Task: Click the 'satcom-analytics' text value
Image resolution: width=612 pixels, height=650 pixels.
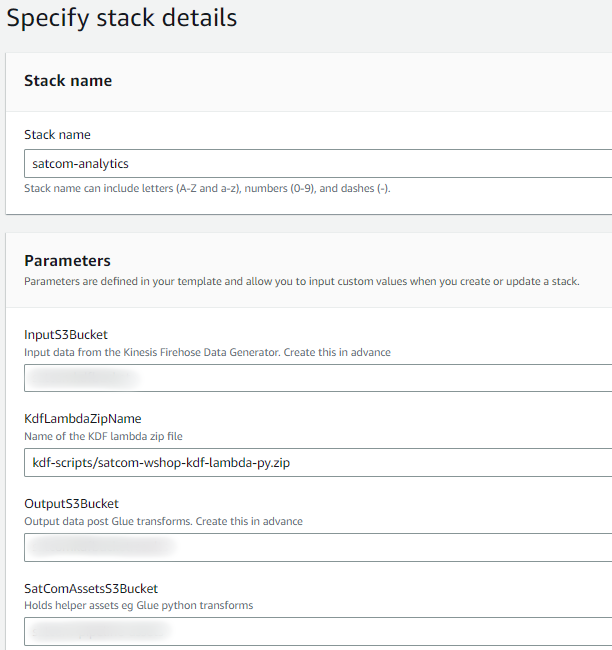Action: coord(80,163)
